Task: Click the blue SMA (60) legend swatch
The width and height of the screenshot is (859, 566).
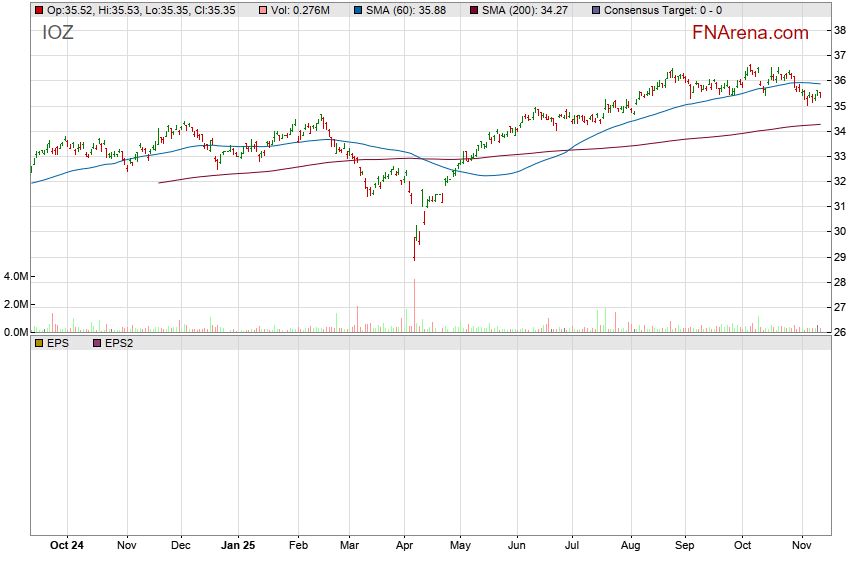Action: (357, 10)
